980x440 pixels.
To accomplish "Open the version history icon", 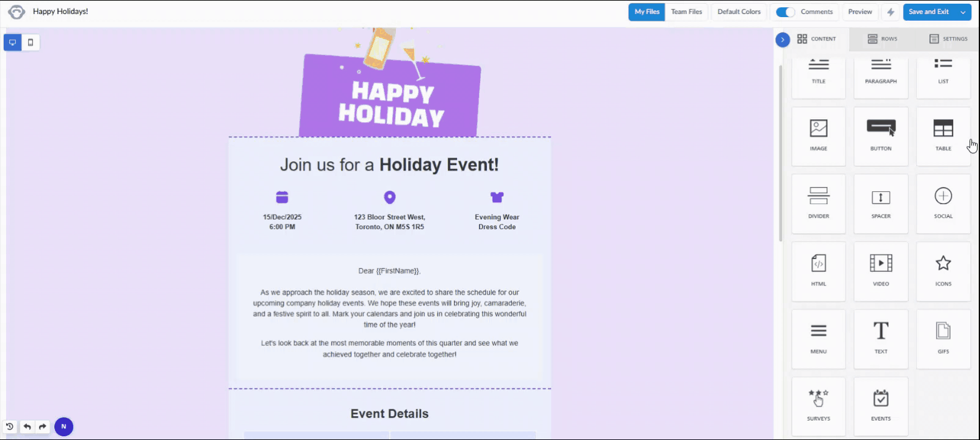I will tap(10, 427).
